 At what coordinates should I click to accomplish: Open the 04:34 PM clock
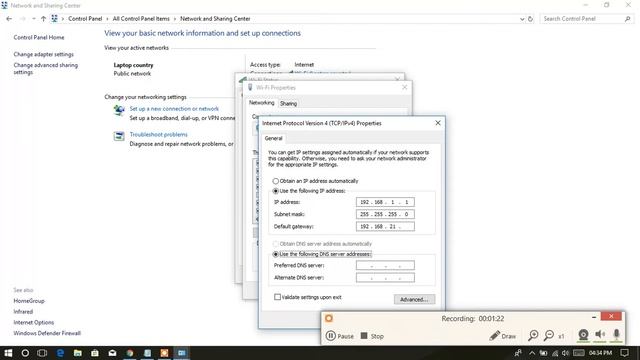tap(600, 353)
